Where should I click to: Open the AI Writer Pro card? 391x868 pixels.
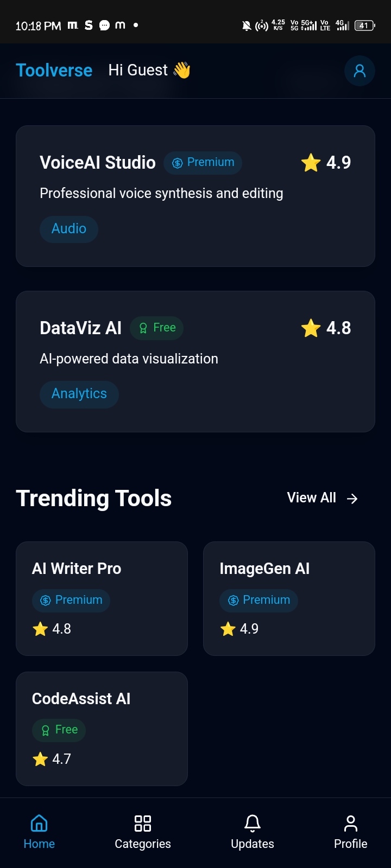tap(102, 598)
